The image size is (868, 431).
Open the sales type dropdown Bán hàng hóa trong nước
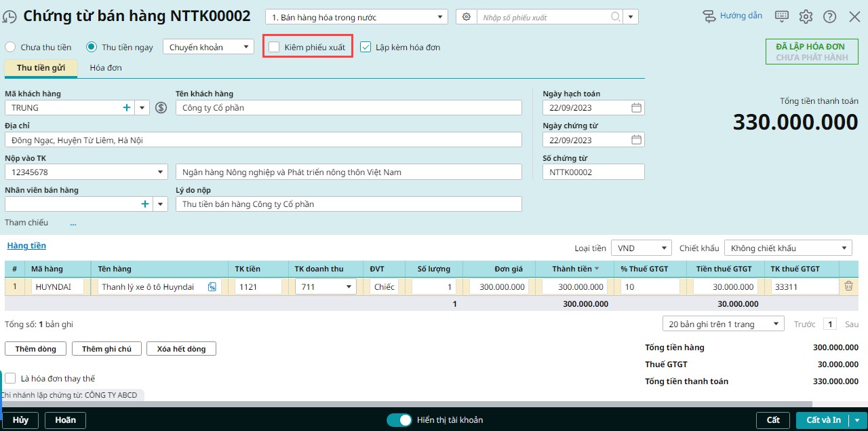pyautogui.click(x=356, y=17)
